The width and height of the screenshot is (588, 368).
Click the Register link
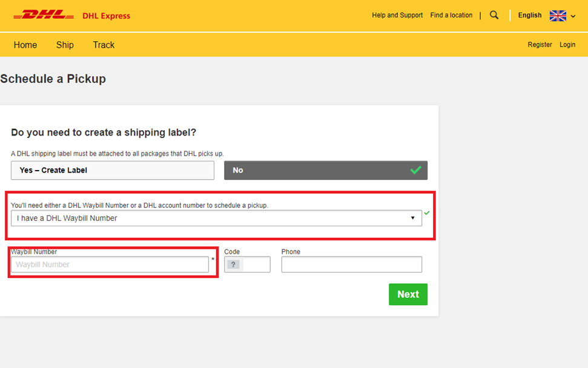(x=540, y=45)
